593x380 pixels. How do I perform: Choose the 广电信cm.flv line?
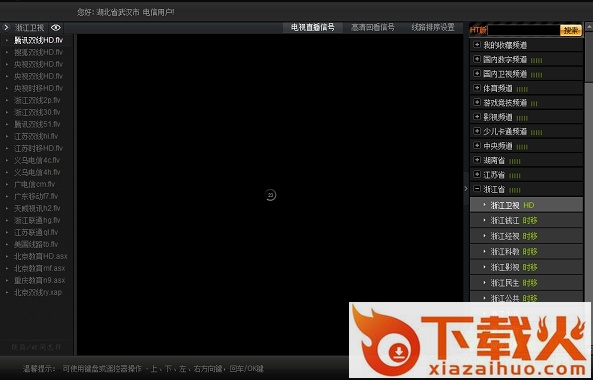pyautogui.click(x=34, y=185)
